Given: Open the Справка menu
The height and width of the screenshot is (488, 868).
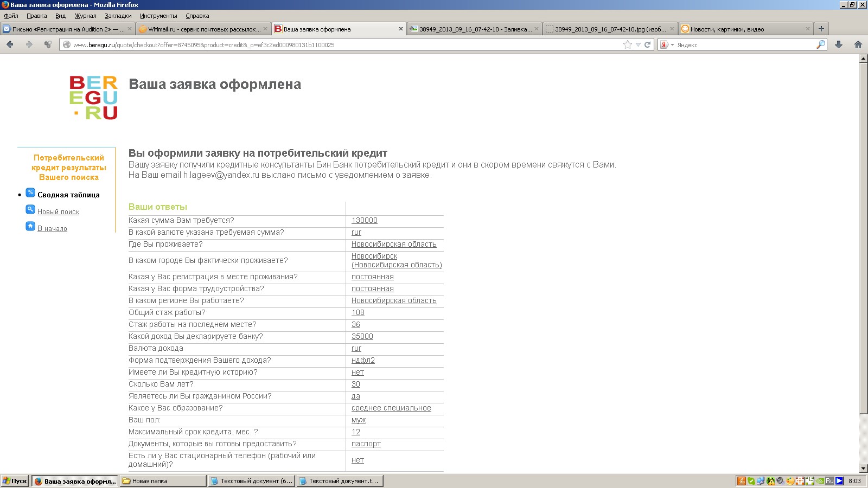Looking at the screenshot, I should (197, 16).
